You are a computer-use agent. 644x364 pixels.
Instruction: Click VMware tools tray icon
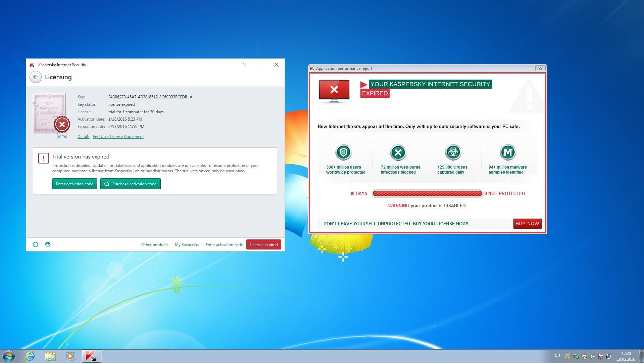pyautogui.click(x=584, y=357)
